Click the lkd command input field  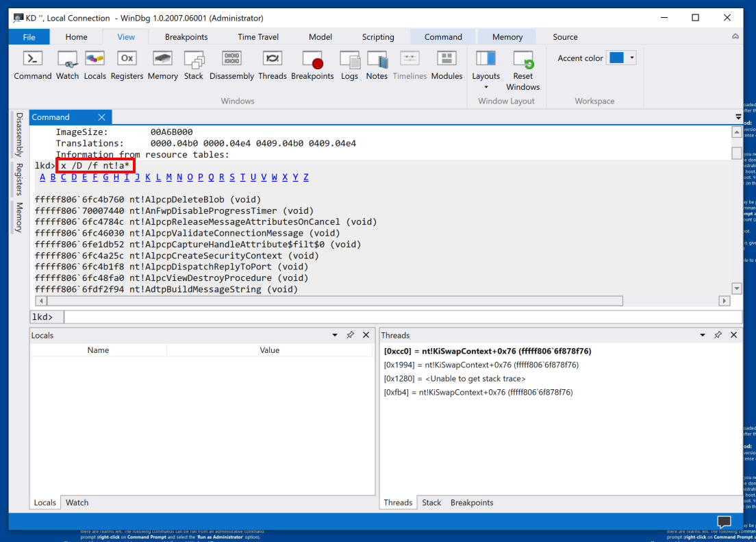point(403,317)
